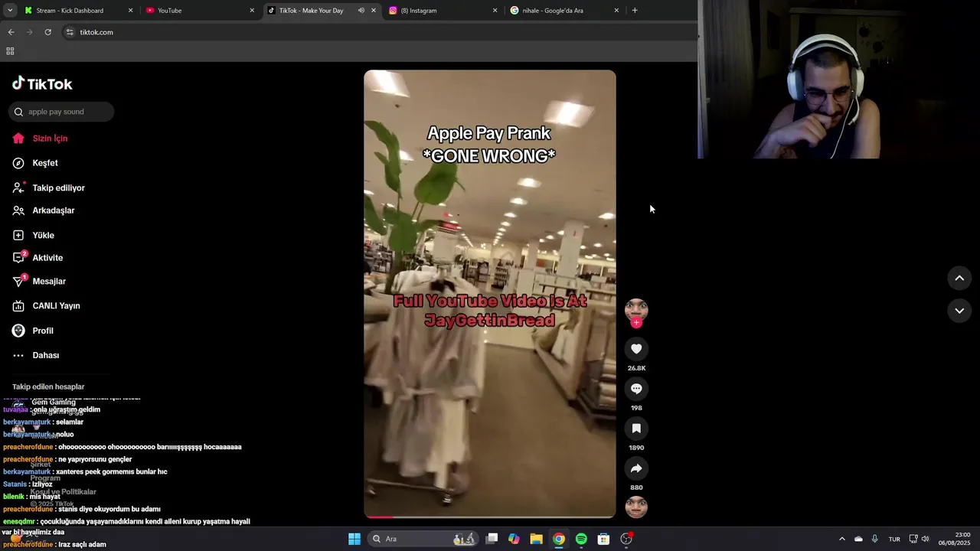Pause the Apple Pay Prank video
This screenshot has width=980, height=551.
490,294
